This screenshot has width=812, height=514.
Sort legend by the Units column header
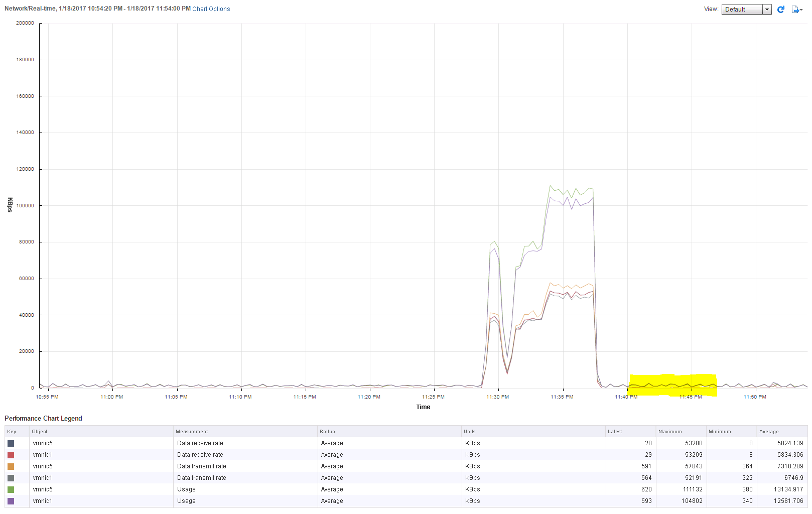533,432
